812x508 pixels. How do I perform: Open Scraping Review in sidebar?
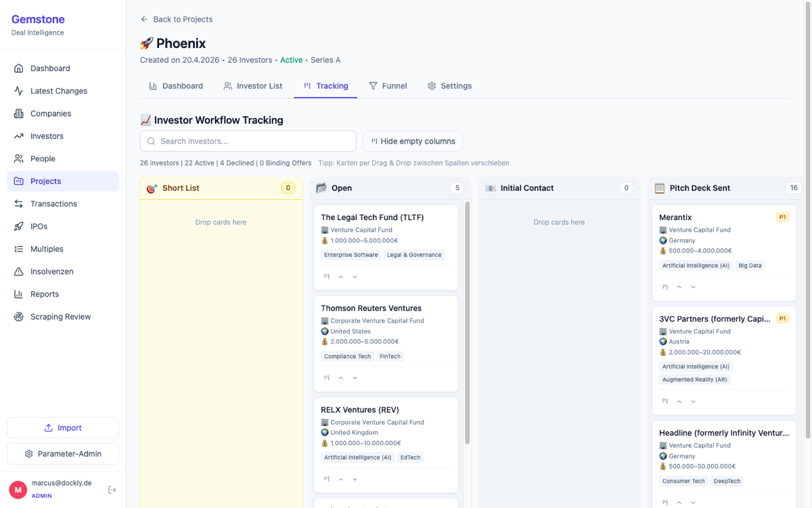[63, 316]
